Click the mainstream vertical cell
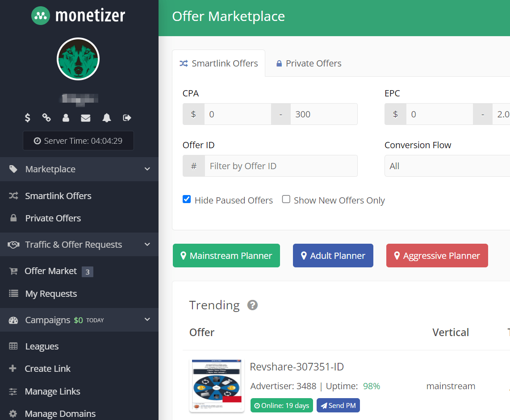The width and height of the screenshot is (510, 420). 451,386
